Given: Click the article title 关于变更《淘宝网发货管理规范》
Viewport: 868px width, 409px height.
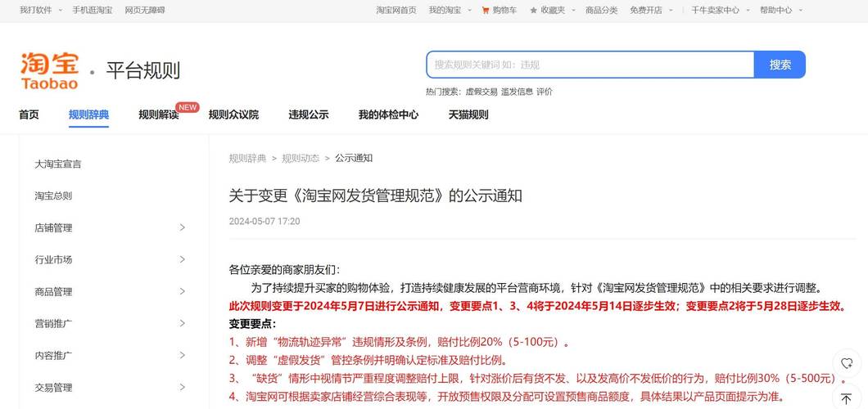Looking at the screenshot, I should 376,196.
